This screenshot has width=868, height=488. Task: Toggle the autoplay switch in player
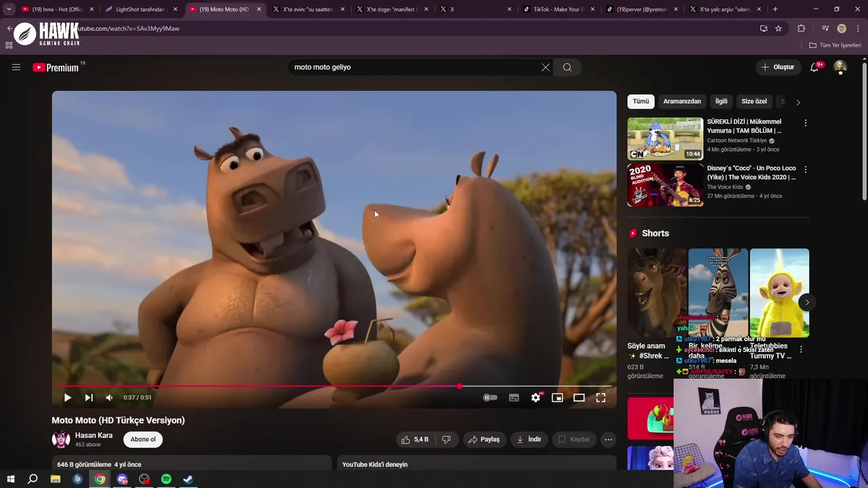pyautogui.click(x=490, y=398)
